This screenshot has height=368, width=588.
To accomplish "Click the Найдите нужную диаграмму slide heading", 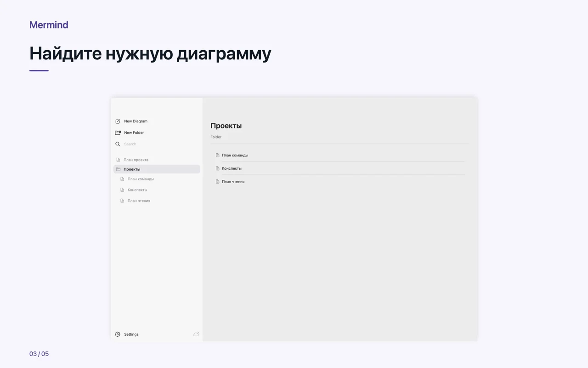I will 150,53.
